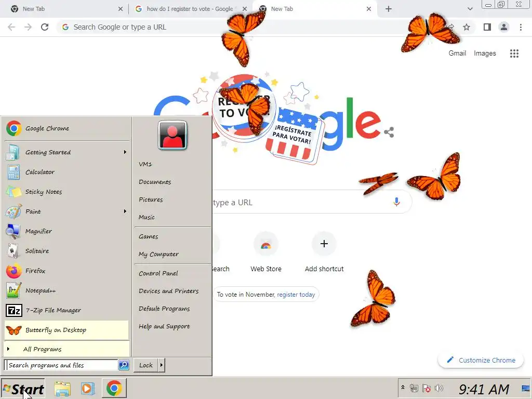This screenshot has height=399, width=532.
Task: Expand All Programs list
Action: click(67, 349)
